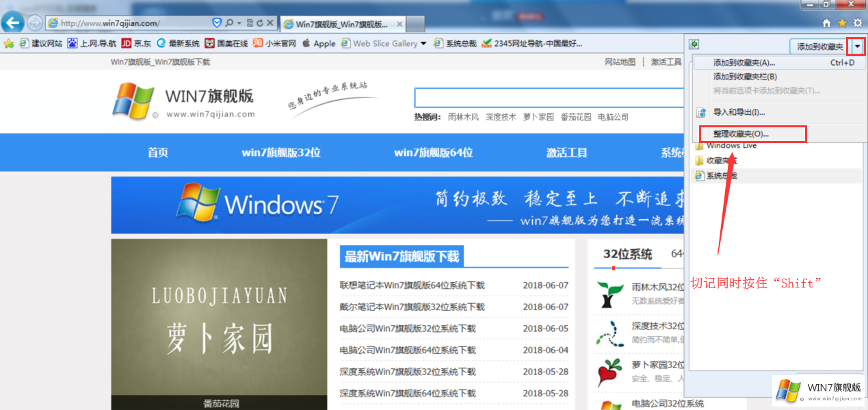
Task: Go back with the Back arrow button
Action: point(12,23)
